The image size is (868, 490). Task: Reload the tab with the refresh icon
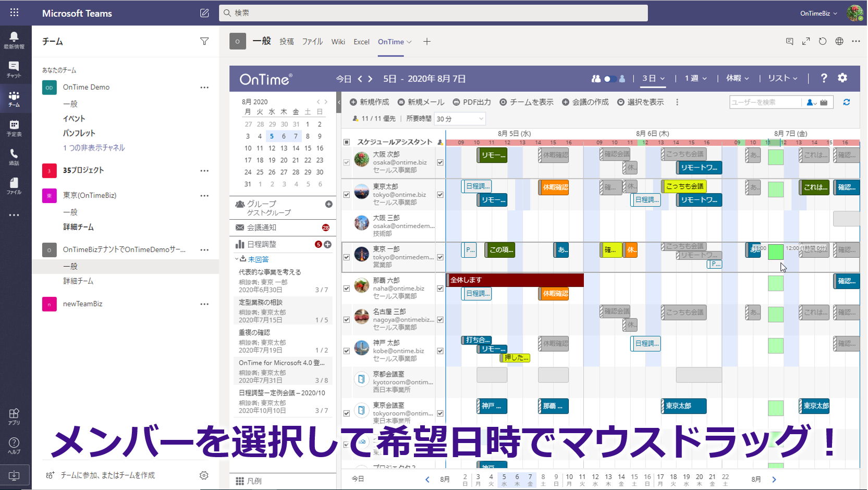823,41
